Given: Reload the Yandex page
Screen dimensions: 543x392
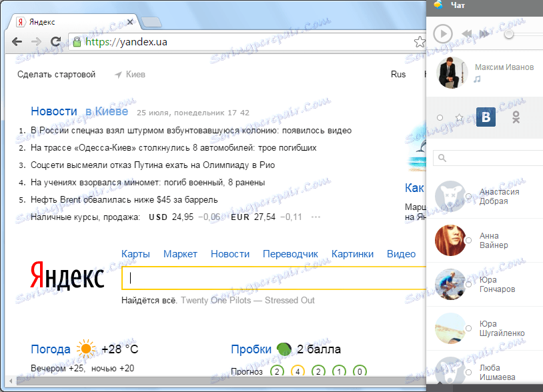Looking at the screenshot, I should click(x=55, y=42).
